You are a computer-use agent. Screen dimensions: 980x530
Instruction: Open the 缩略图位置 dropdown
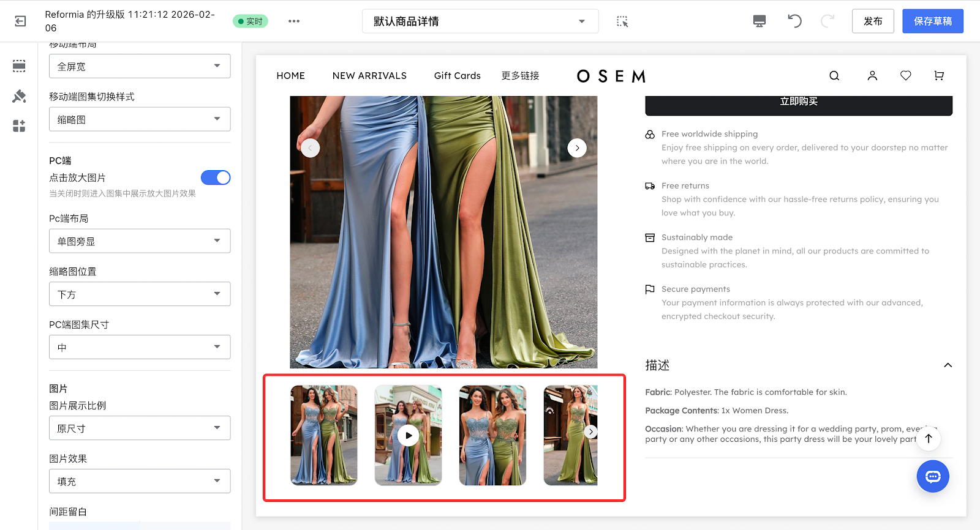click(x=140, y=294)
